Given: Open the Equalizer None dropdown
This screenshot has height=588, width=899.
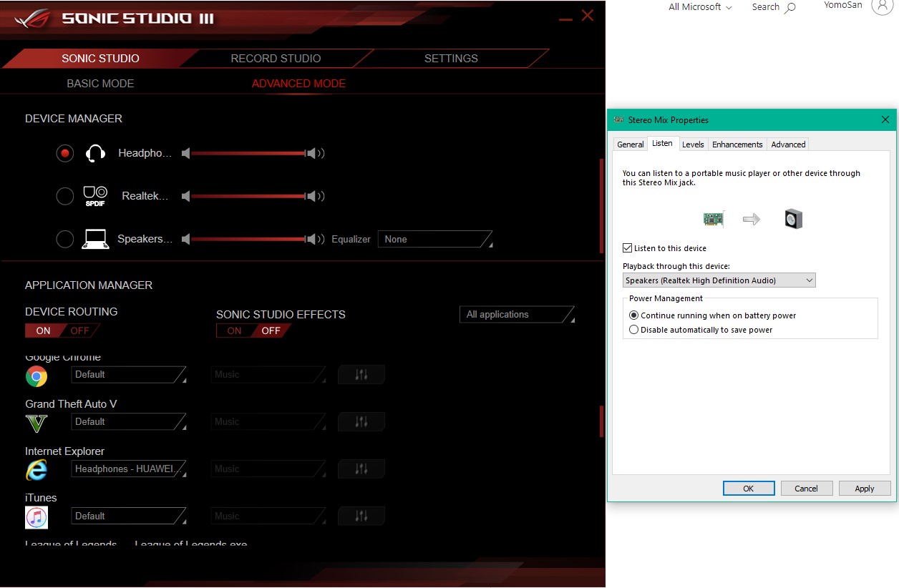Looking at the screenshot, I should coord(436,240).
